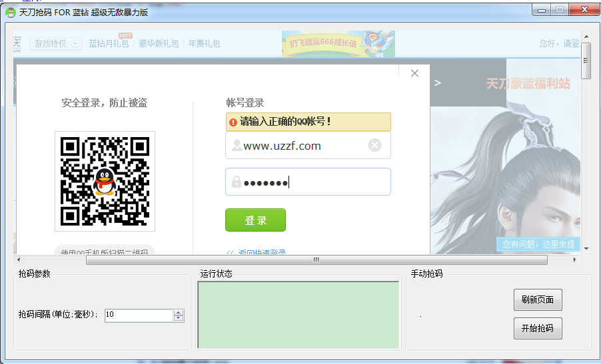Viewport: 601px width, 364px height.
Task: Click the 开始抢码 button
Action: tap(538, 328)
